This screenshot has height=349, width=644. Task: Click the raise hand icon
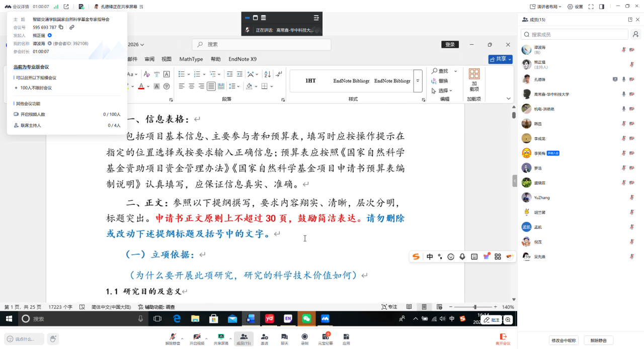point(53,338)
